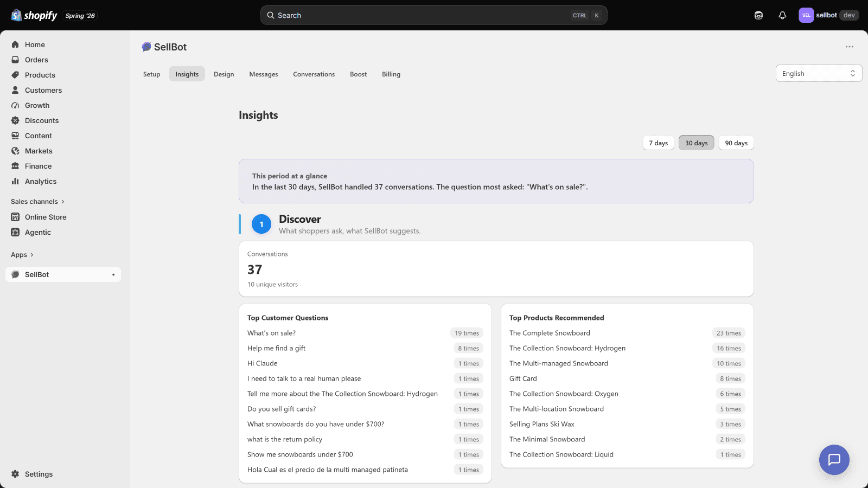Image resolution: width=868 pixels, height=488 pixels.
Task: Click the Spring '26 edition badge
Action: 80,16
